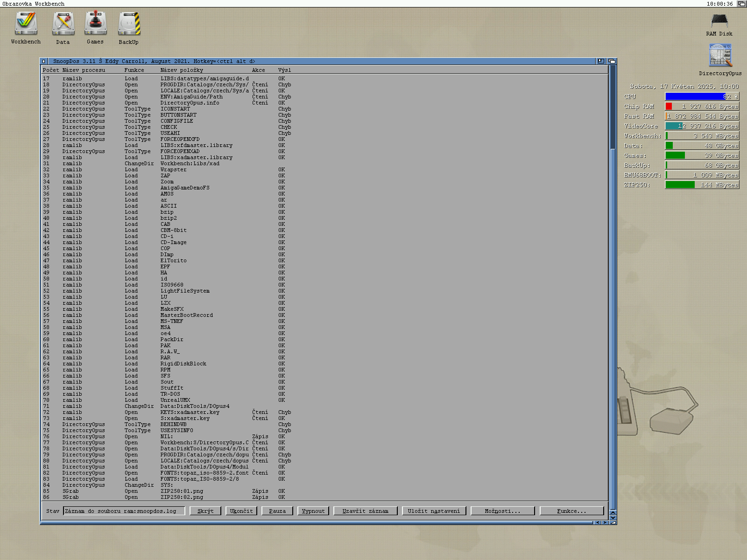747x560 pixels.
Task: Click the SnoopDos window zoom gadget
Action: pyautogui.click(x=601, y=61)
